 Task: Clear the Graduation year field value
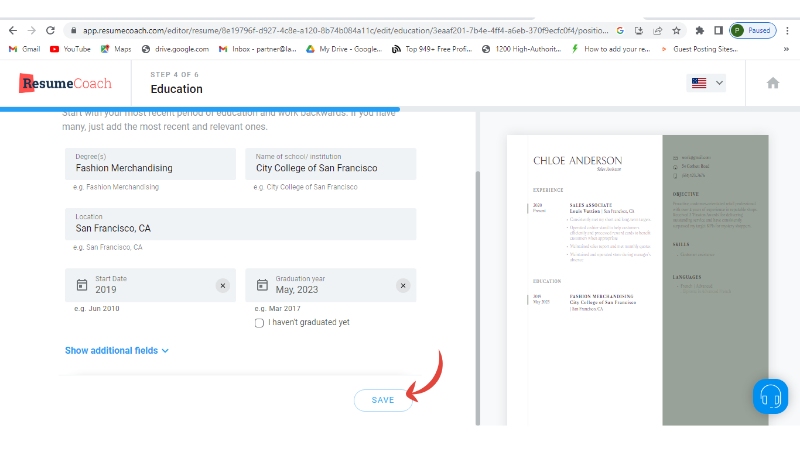pyautogui.click(x=403, y=286)
